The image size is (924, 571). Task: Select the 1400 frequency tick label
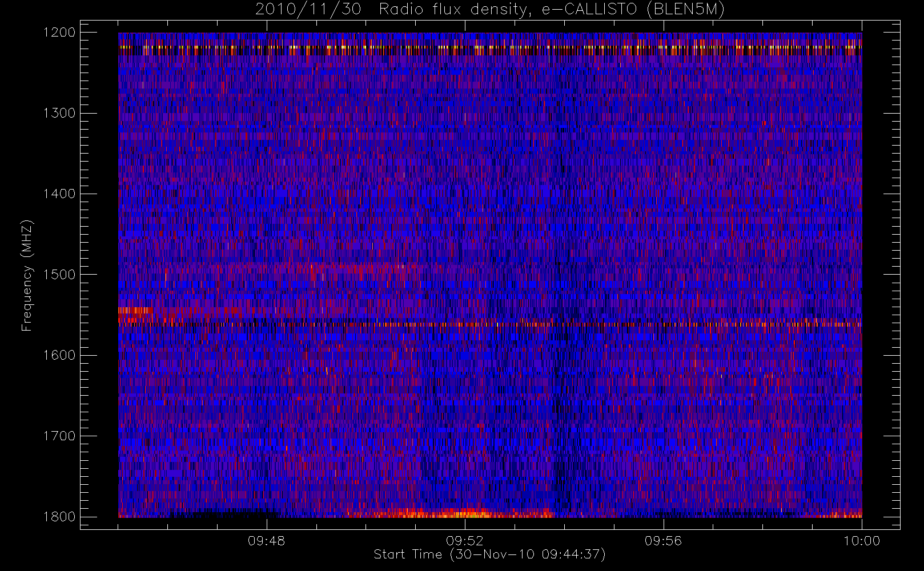coord(59,194)
